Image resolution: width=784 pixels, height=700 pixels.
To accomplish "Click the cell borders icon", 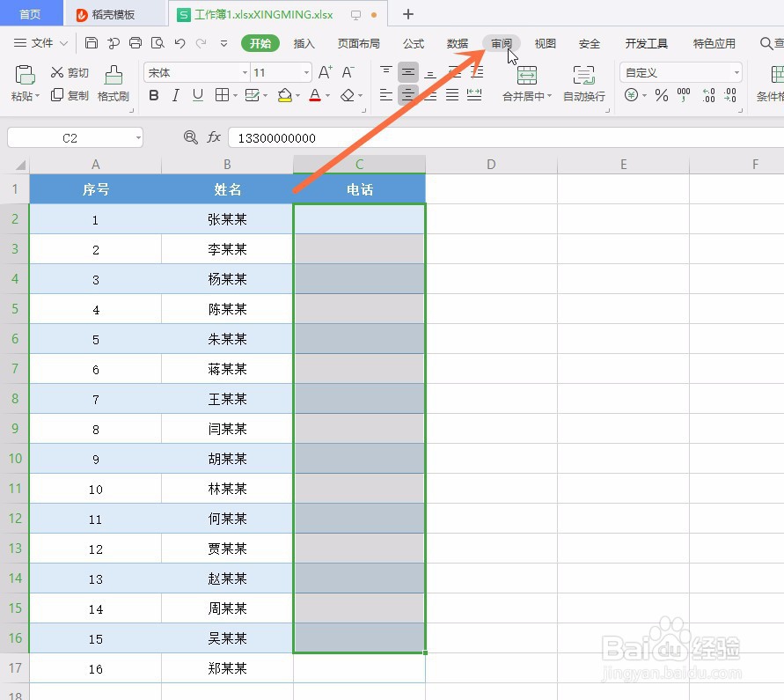I will 222,94.
